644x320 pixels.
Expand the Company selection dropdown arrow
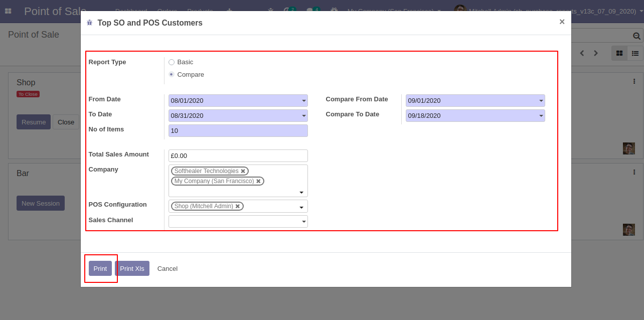(301, 193)
